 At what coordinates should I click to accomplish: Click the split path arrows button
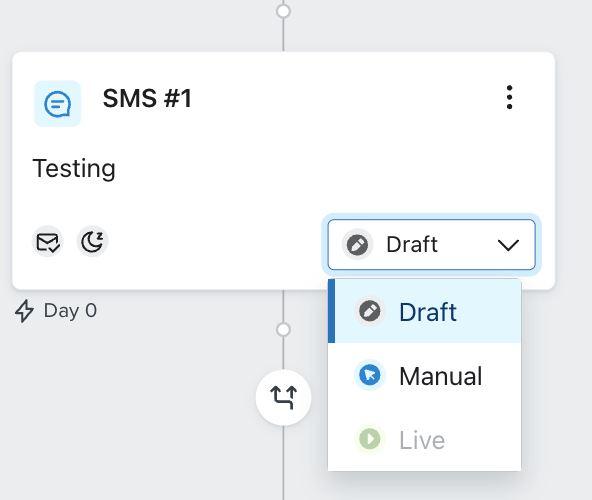(284, 397)
